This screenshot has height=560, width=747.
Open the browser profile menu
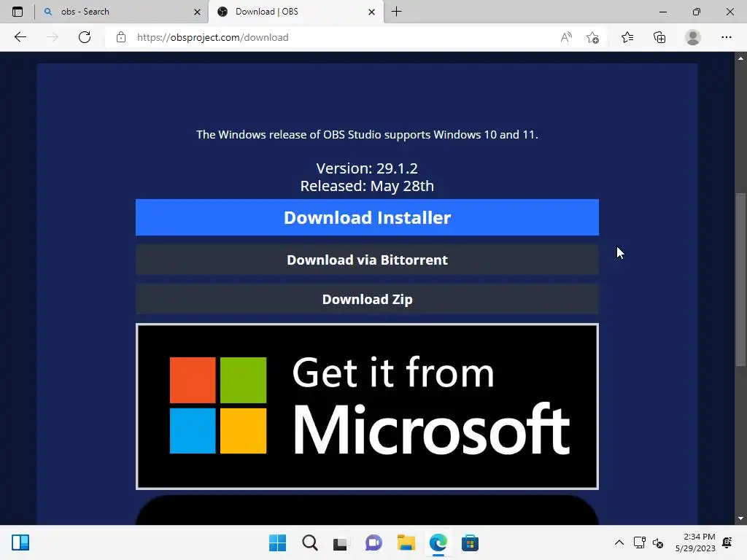click(693, 37)
